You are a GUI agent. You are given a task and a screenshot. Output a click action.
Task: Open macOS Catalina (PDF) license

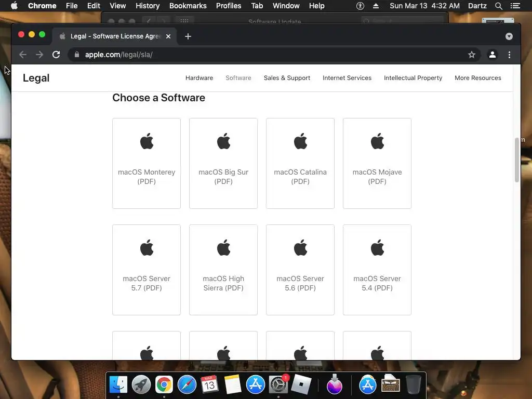point(300,163)
